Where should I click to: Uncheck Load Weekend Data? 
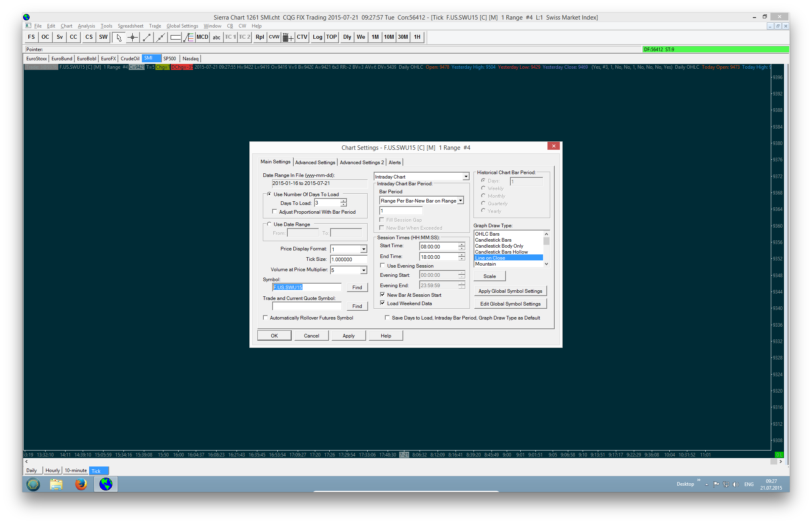click(x=382, y=303)
